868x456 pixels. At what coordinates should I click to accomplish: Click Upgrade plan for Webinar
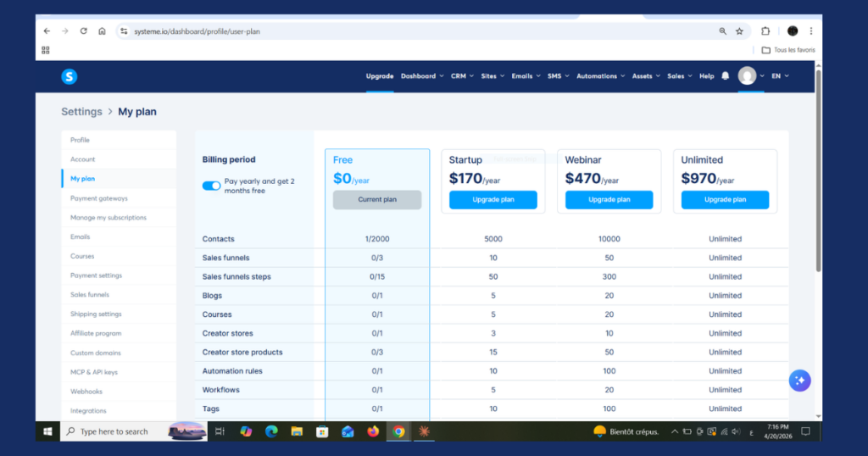(609, 200)
